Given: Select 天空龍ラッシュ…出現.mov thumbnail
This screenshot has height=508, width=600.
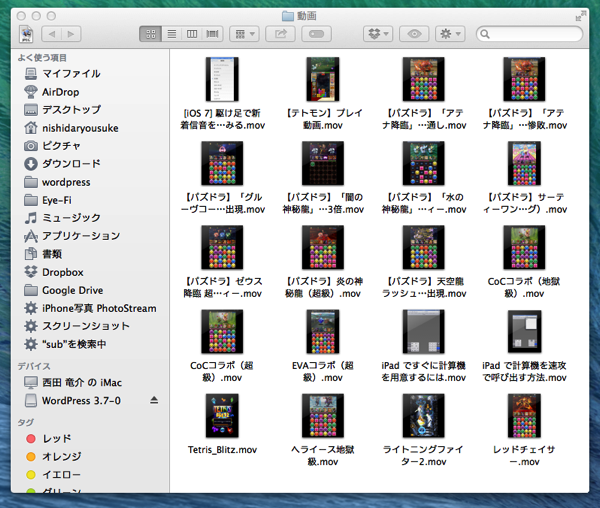Looking at the screenshot, I should pos(424,247).
